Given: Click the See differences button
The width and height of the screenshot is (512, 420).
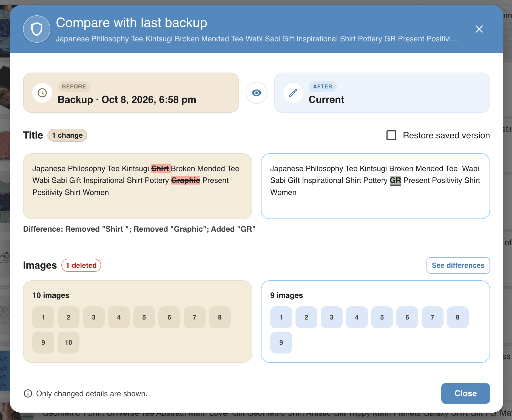Looking at the screenshot, I should pyautogui.click(x=458, y=265).
